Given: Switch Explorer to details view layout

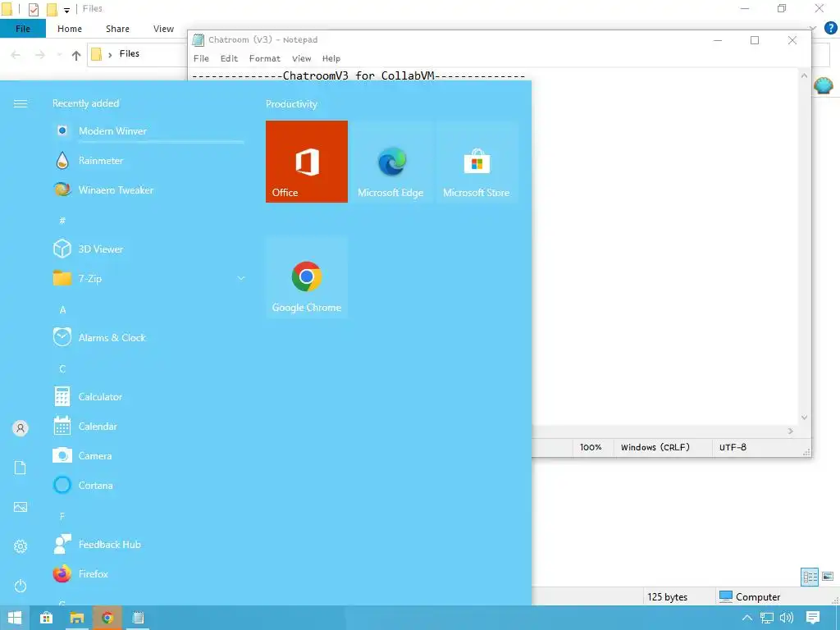Looking at the screenshot, I should tap(810, 577).
